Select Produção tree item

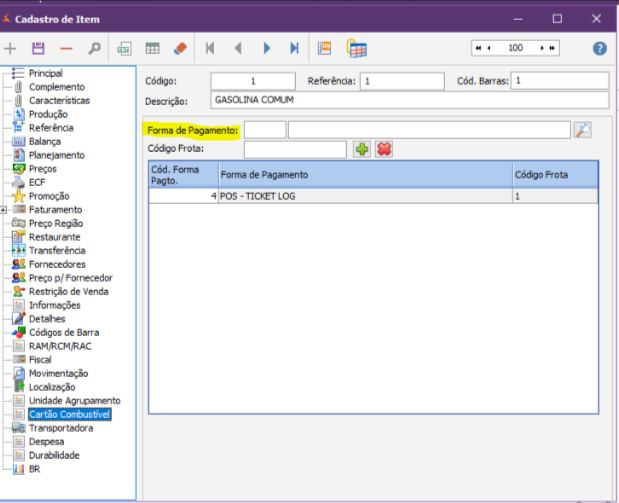coord(48,114)
